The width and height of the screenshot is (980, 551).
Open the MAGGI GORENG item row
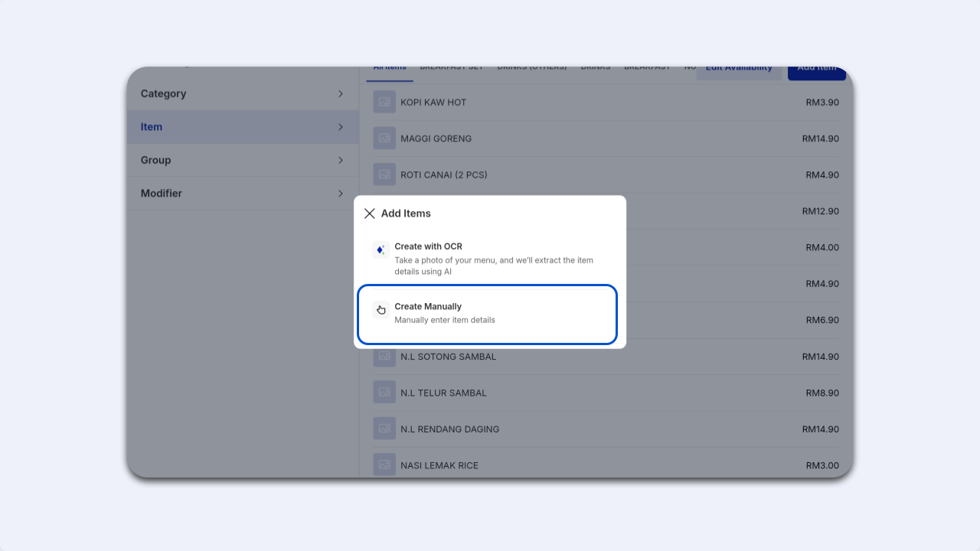606,139
